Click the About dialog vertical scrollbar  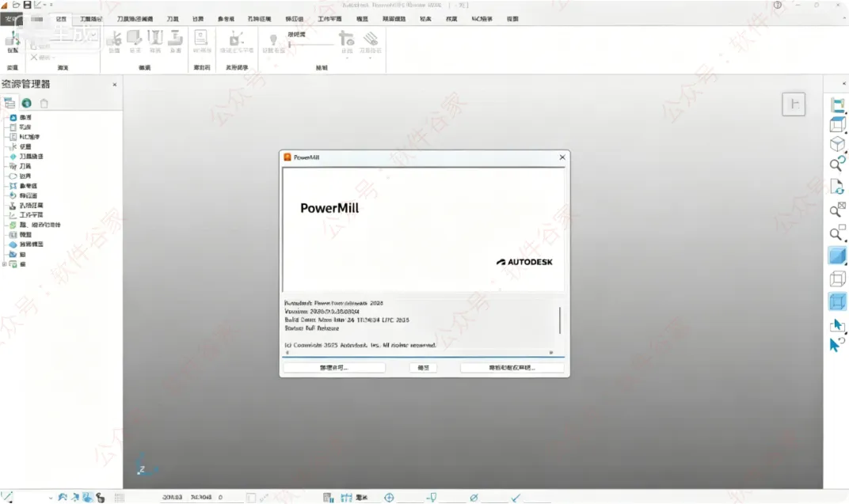pos(559,320)
